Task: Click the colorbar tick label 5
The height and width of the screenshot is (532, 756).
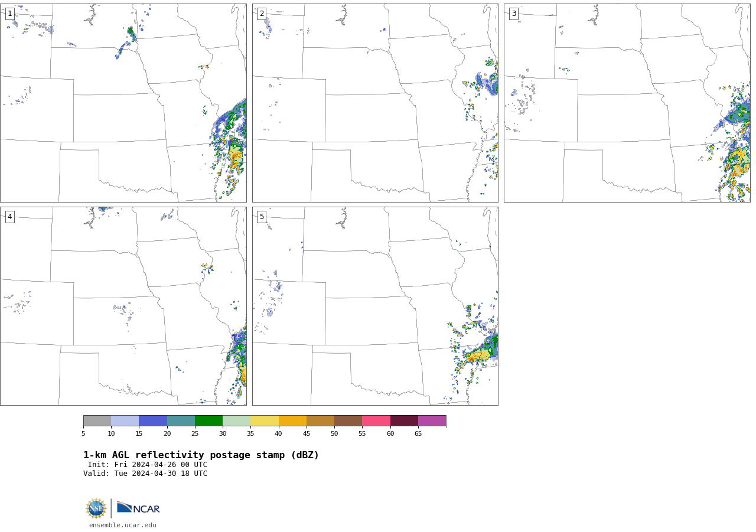Action: 83,434
